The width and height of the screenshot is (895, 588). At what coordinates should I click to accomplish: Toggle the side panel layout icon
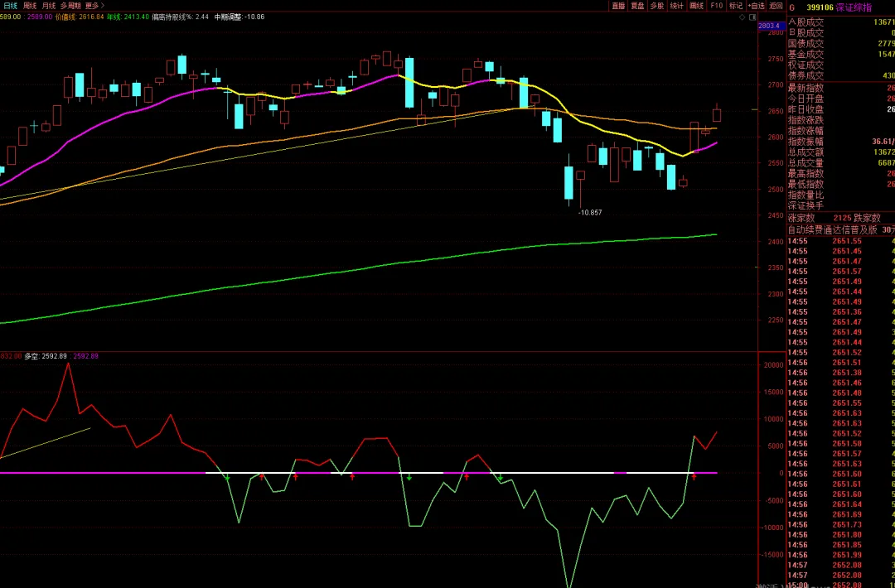(752, 17)
